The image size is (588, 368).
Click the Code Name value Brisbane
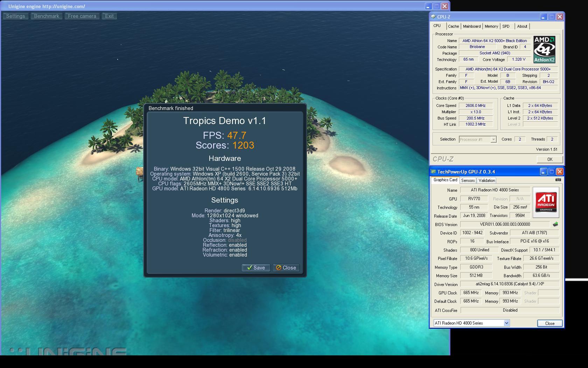477,47
